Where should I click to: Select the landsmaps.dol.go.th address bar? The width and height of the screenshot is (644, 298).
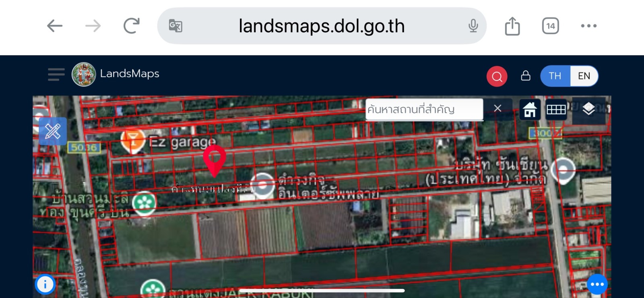pos(322,26)
